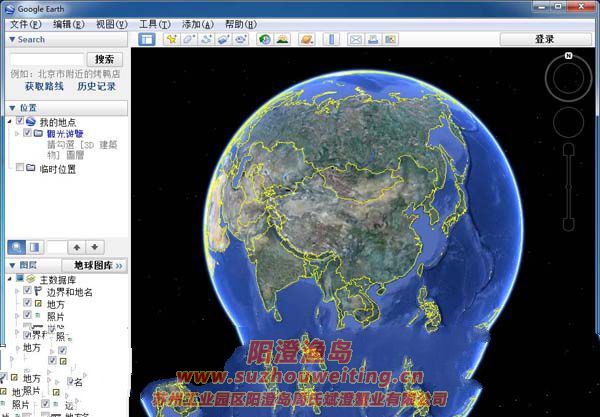Open the historical imagery clock icon
This screenshot has width=600, height=417.
pyautogui.click(x=264, y=39)
